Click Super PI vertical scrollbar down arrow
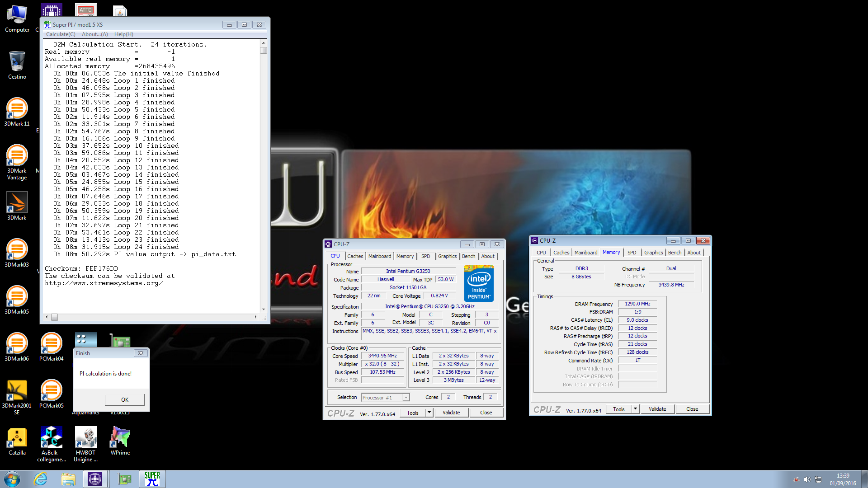This screenshot has width=868, height=488. point(264,310)
